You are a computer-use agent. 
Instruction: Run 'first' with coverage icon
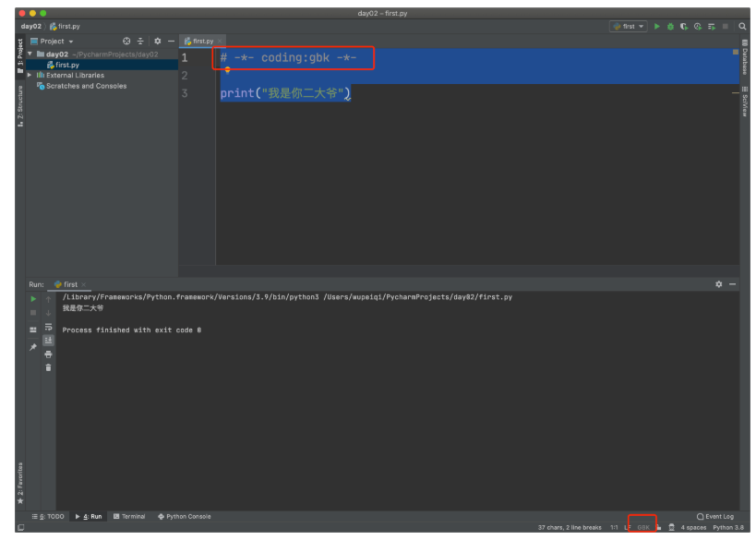click(x=684, y=27)
